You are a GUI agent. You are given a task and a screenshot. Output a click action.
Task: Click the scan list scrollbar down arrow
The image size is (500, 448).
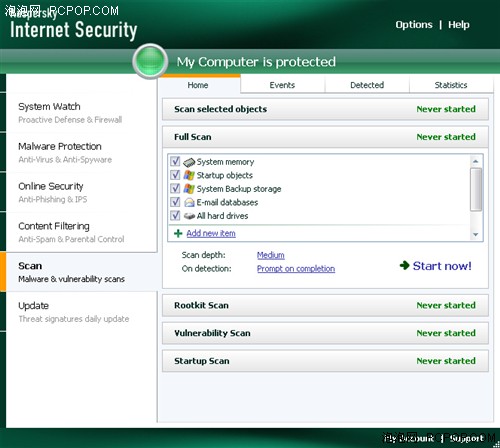coord(476,235)
